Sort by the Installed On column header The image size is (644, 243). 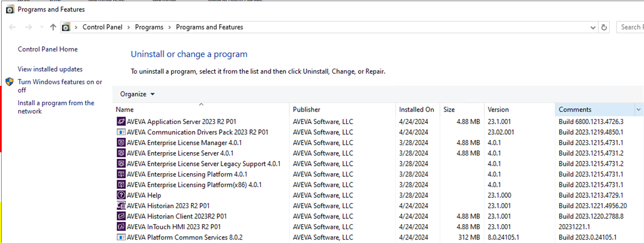click(418, 110)
